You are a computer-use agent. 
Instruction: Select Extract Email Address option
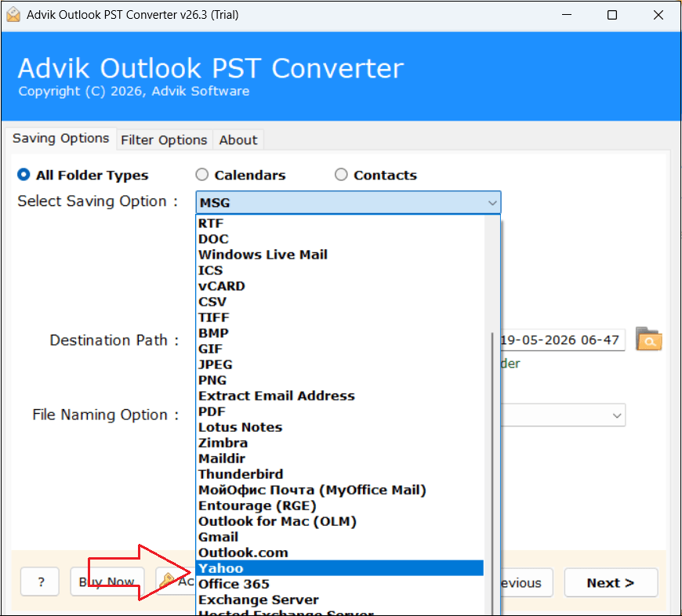point(340,396)
